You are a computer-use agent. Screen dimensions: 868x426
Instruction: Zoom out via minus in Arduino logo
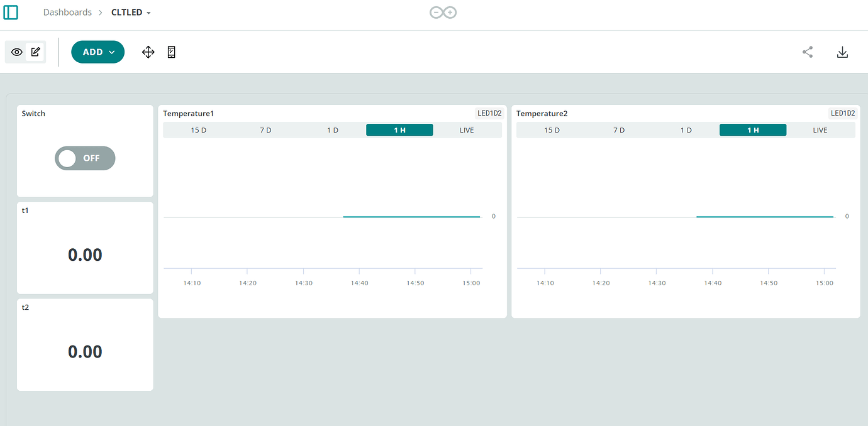click(x=435, y=12)
